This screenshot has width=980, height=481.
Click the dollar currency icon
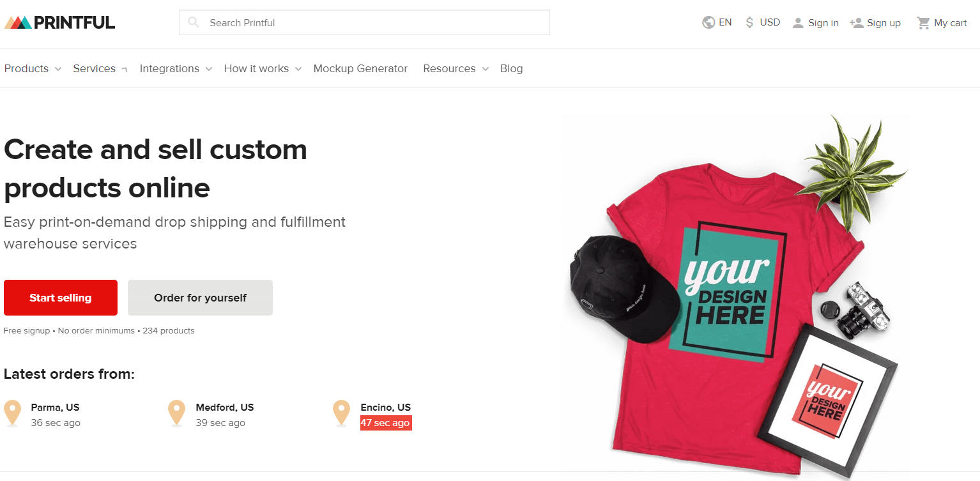pyautogui.click(x=749, y=22)
